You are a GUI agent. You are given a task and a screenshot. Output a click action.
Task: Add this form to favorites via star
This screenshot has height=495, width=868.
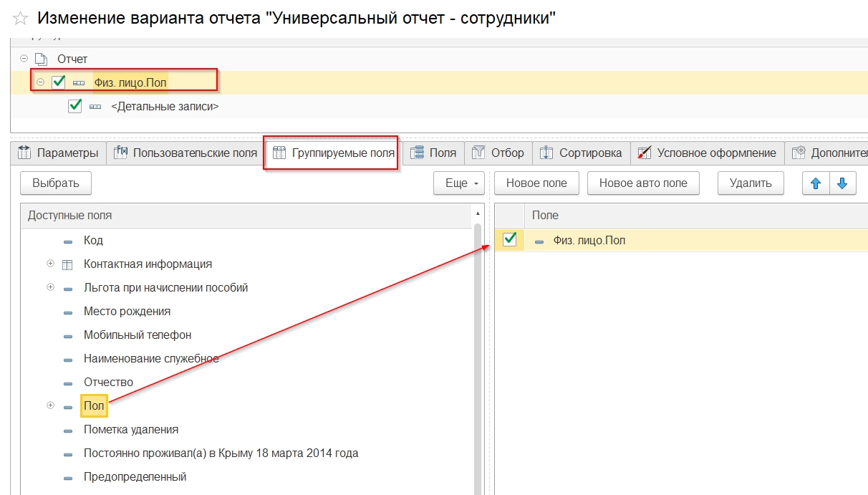pos(21,19)
